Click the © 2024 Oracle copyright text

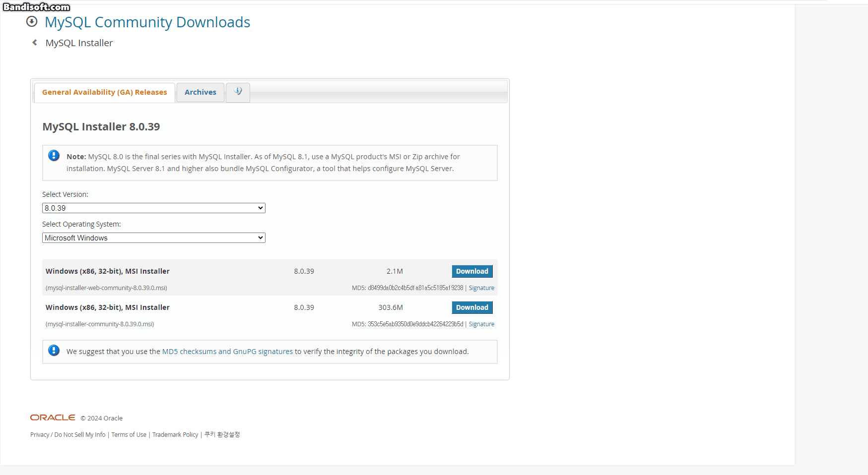[x=102, y=418]
